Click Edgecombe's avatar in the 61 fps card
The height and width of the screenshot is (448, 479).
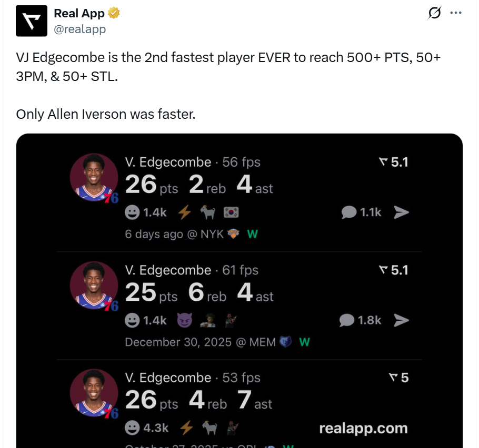[94, 286]
